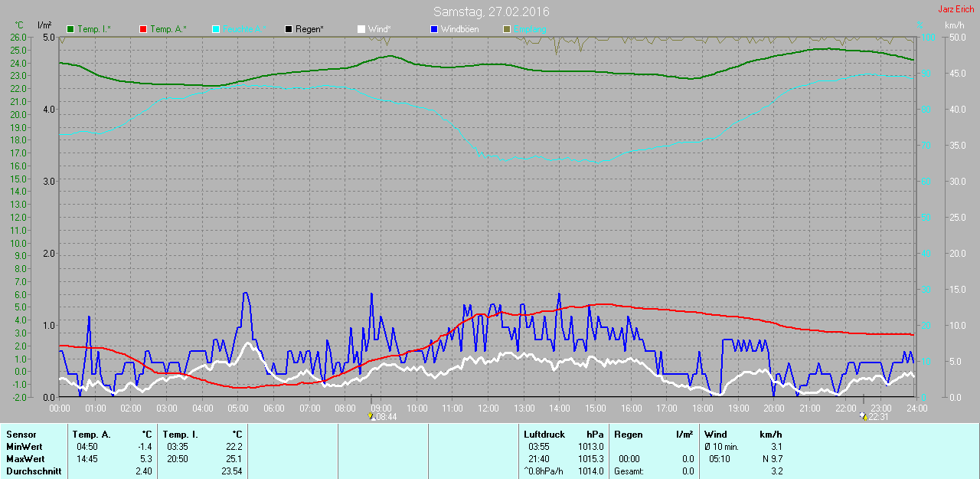Click the sunrise icon at 08:44
980x479 pixels.
click(371, 416)
